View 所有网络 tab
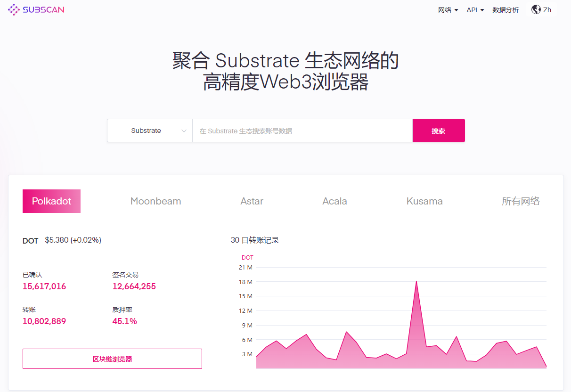Viewport: 571px width, 392px height. pos(521,201)
